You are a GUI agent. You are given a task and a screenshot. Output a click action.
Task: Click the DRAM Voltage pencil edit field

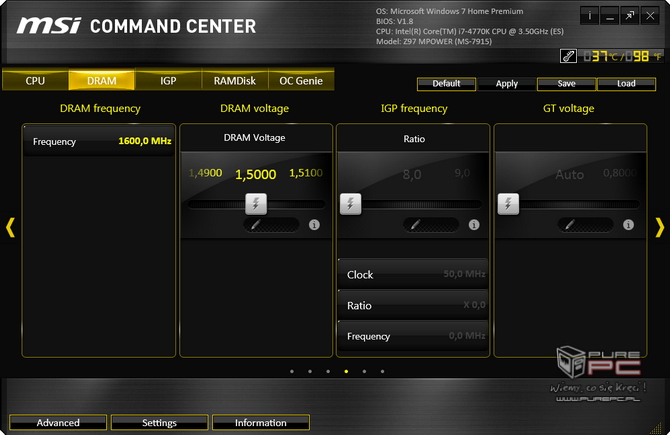[271, 224]
